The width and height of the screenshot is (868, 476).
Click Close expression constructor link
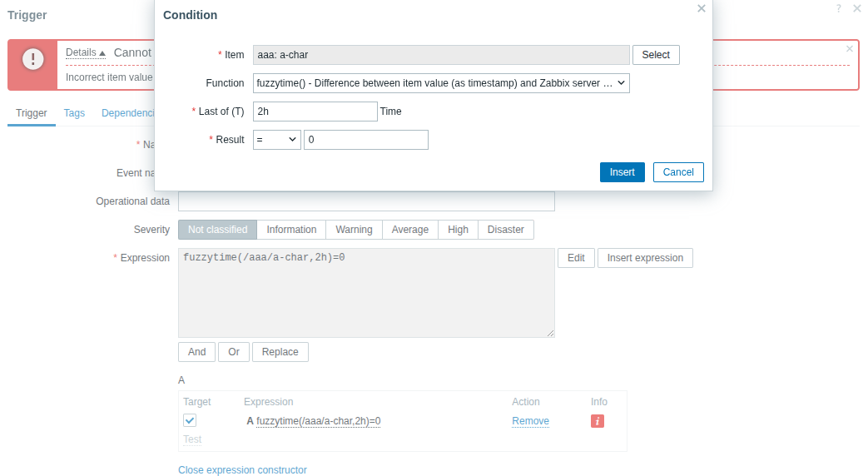coord(242,470)
